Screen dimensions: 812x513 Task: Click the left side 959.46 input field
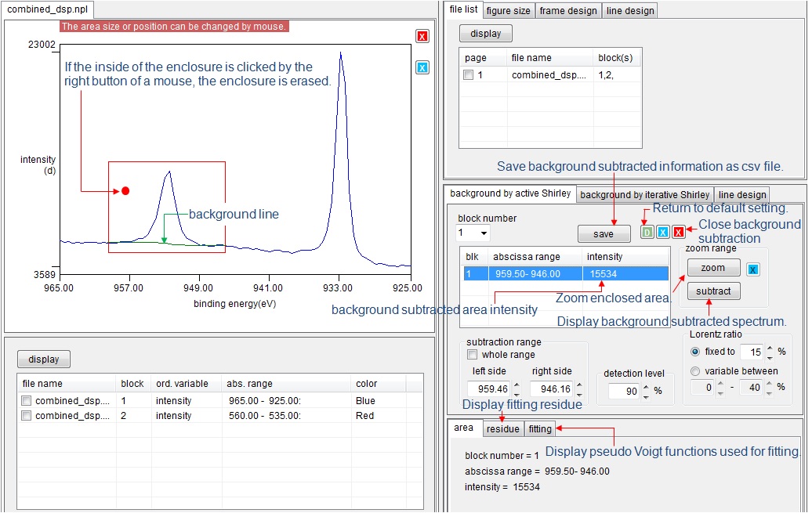pyautogui.click(x=490, y=388)
